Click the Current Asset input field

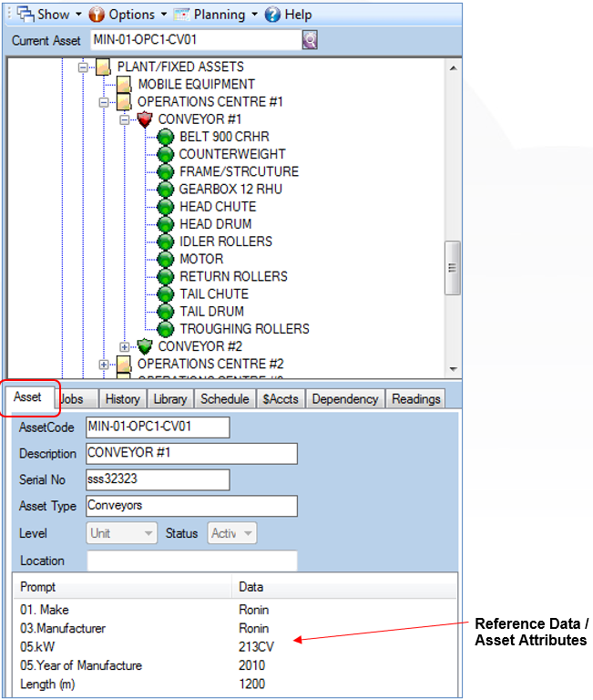point(197,40)
